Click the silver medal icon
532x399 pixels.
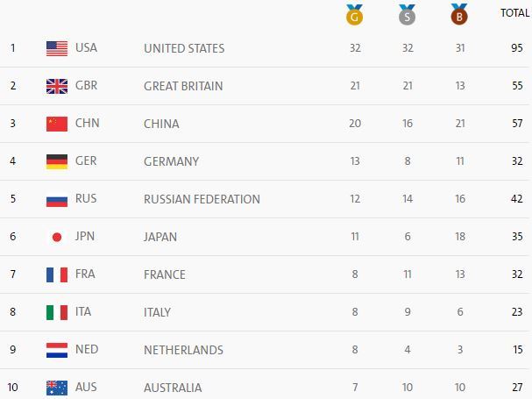tap(408, 15)
